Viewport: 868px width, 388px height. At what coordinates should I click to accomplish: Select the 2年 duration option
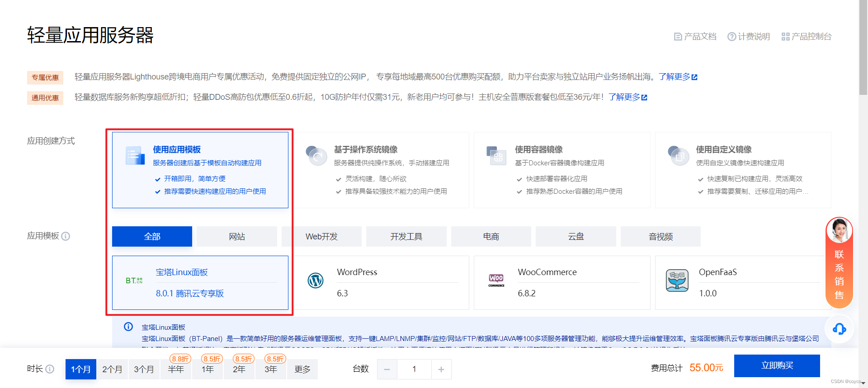pos(239,369)
